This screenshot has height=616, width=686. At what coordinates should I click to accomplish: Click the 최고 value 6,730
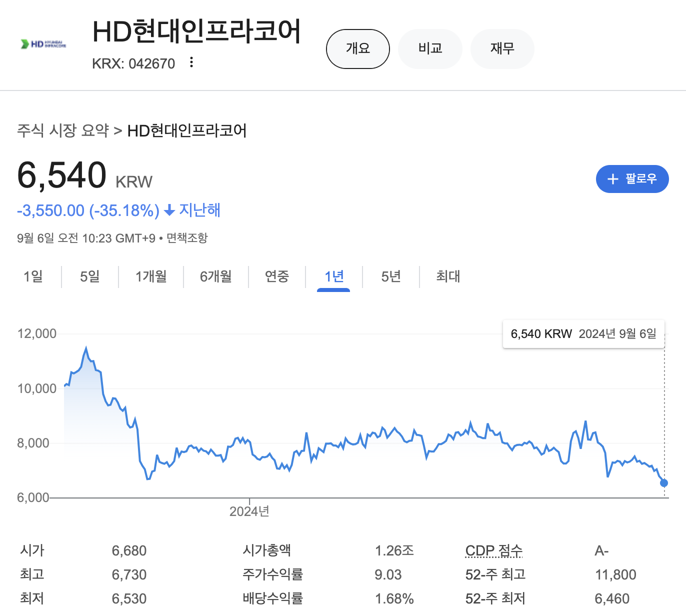tap(129, 575)
